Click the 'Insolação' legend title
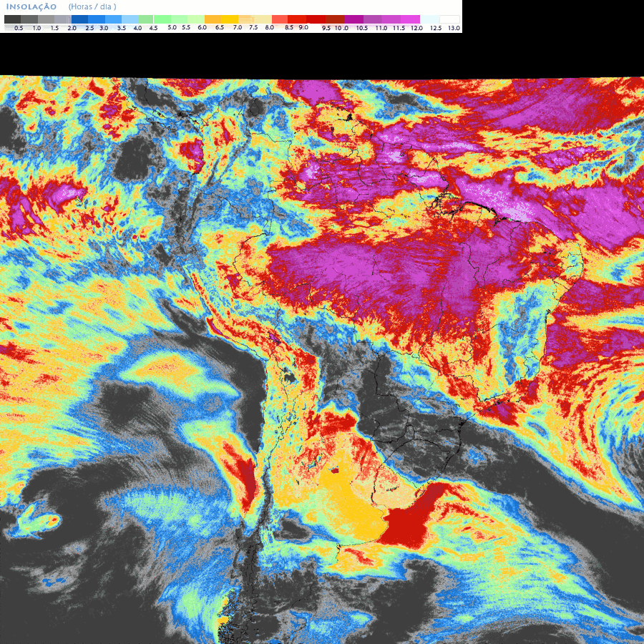 click(x=31, y=6)
